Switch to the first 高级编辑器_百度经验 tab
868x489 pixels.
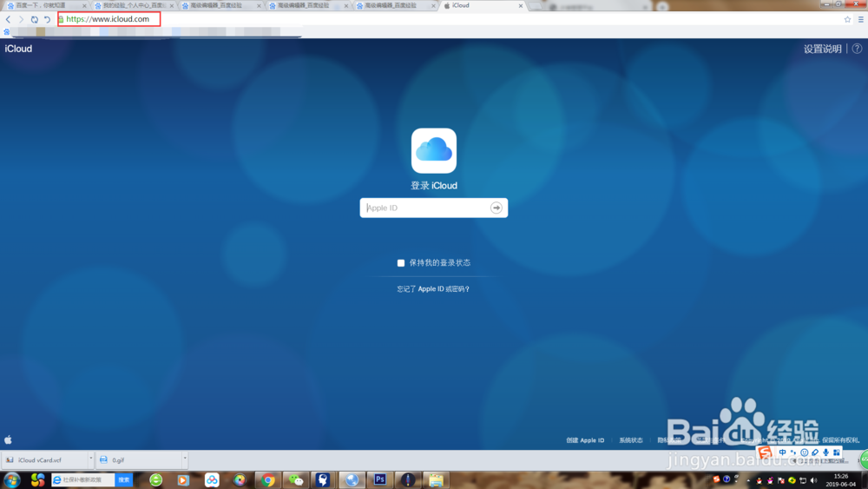220,5
